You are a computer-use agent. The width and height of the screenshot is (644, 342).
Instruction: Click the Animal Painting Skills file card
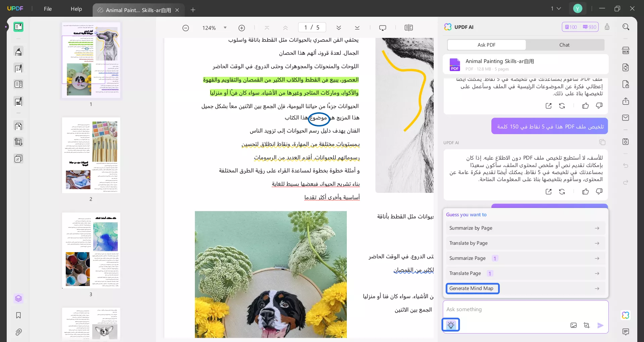[525, 64]
